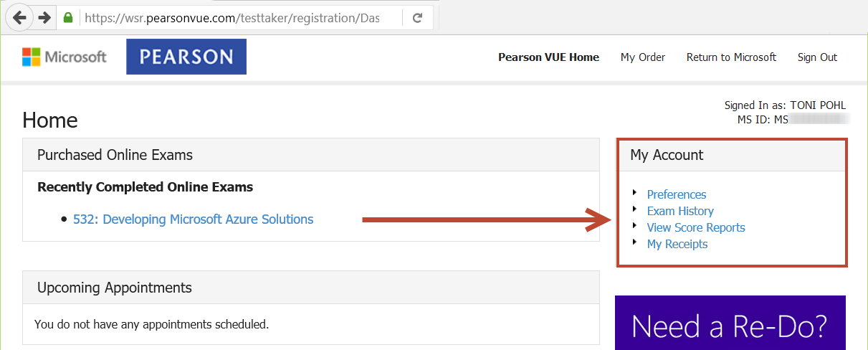Click the arrow bullet beside Exam History
The height and width of the screenshot is (350, 868).
[x=635, y=209]
